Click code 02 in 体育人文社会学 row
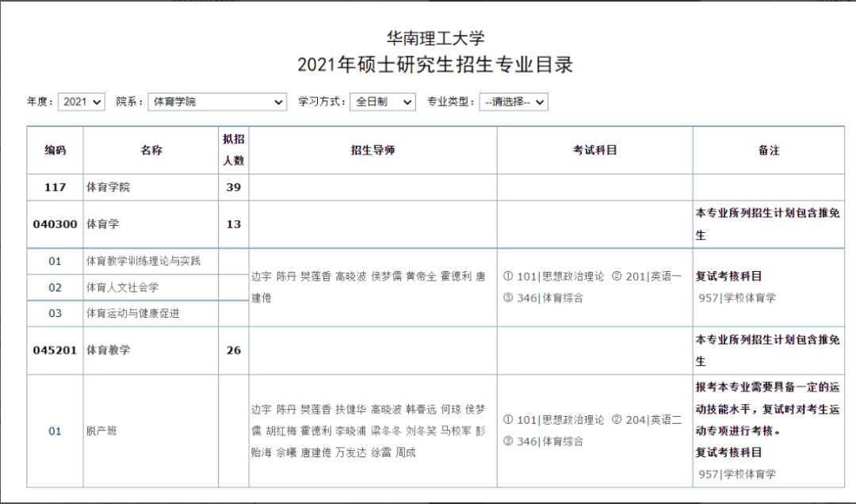Image resolution: width=856 pixels, height=504 pixels. [55, 287]
